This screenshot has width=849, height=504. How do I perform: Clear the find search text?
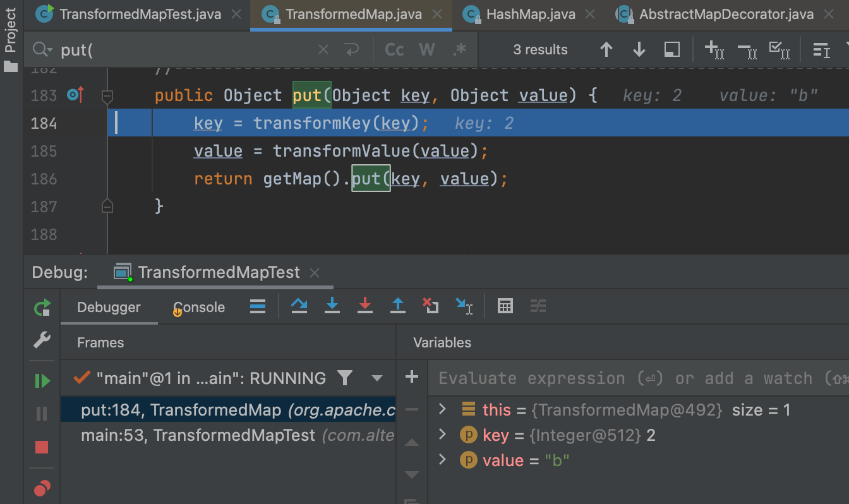pos(323,50)
